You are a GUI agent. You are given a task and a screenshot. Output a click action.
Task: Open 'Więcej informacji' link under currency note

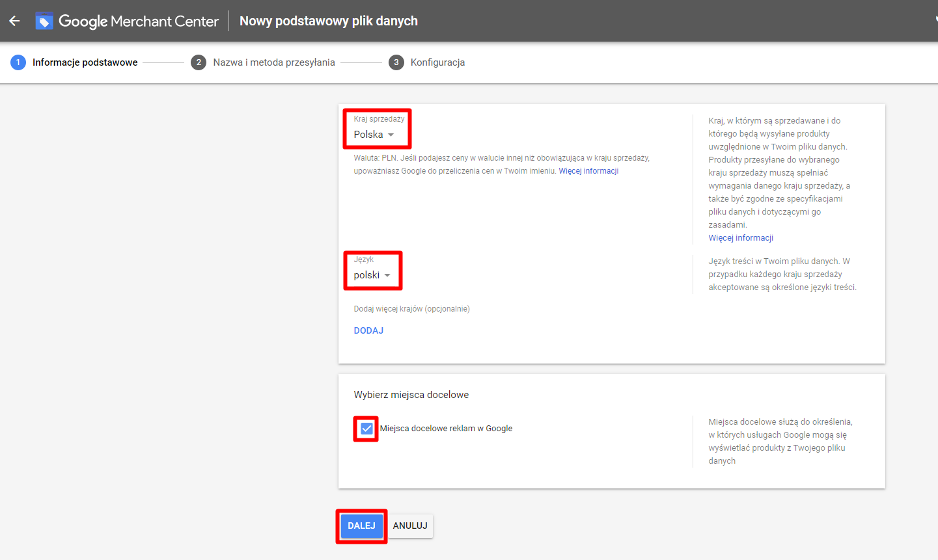588,171
